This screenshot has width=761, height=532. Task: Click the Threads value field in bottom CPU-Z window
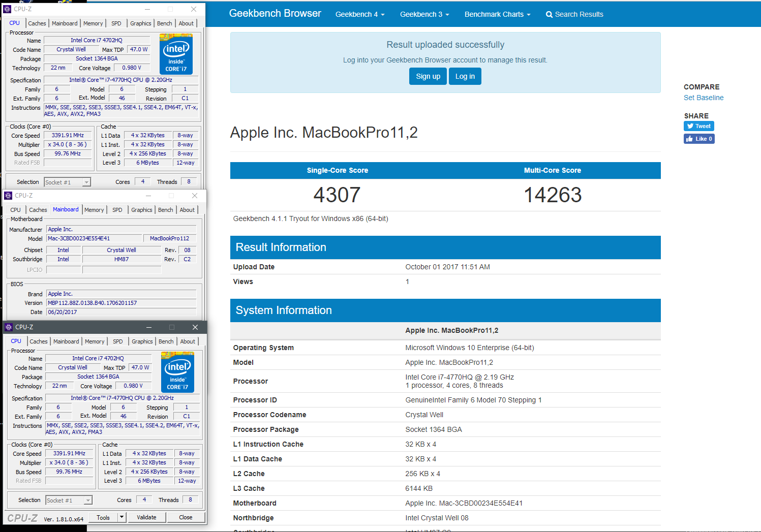coord(191,500)
